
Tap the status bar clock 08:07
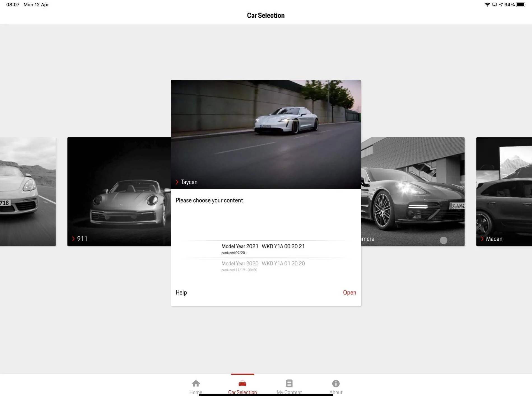[13, 4]
